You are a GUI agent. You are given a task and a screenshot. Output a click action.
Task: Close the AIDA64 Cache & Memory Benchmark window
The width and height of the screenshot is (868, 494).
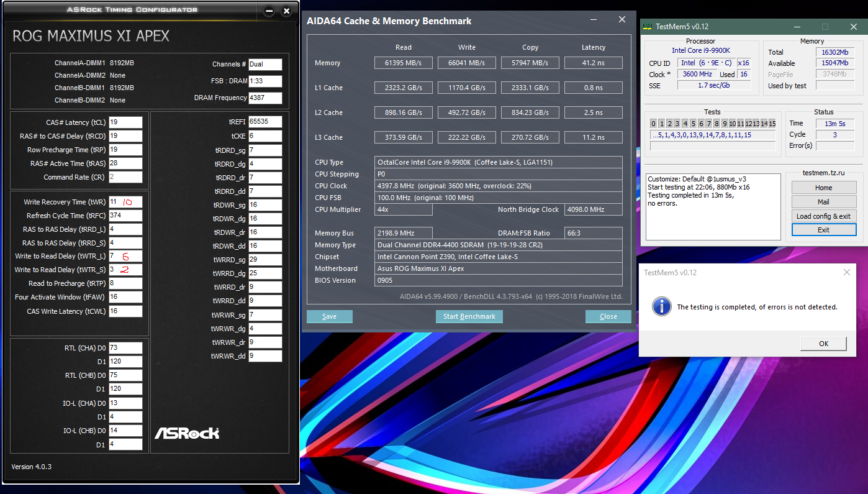[622, 20]
